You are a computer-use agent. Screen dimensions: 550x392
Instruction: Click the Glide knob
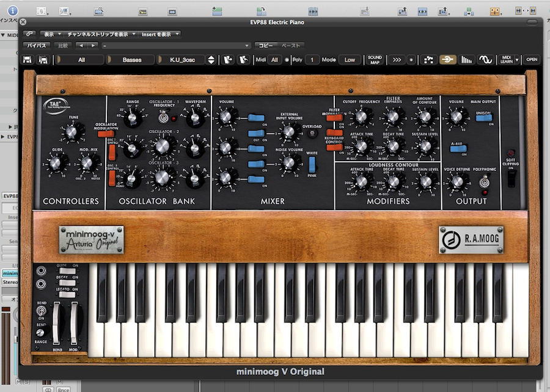point(56,163)
